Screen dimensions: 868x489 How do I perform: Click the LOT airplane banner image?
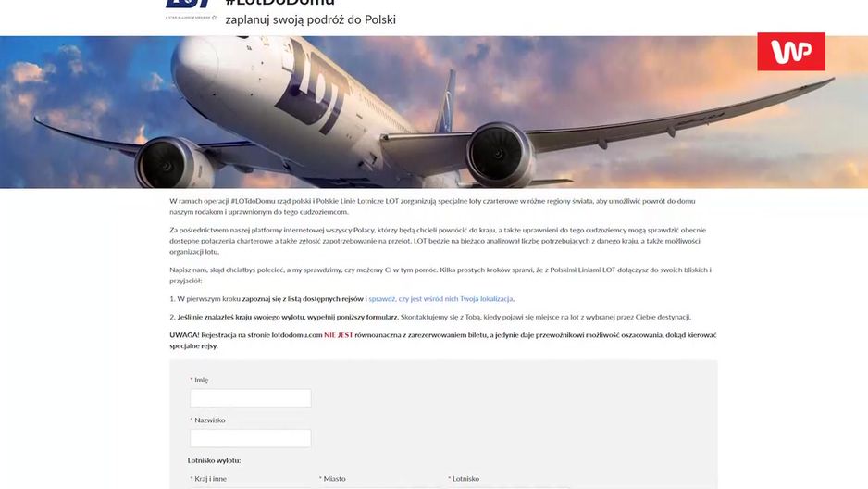[x=434, y=112]
